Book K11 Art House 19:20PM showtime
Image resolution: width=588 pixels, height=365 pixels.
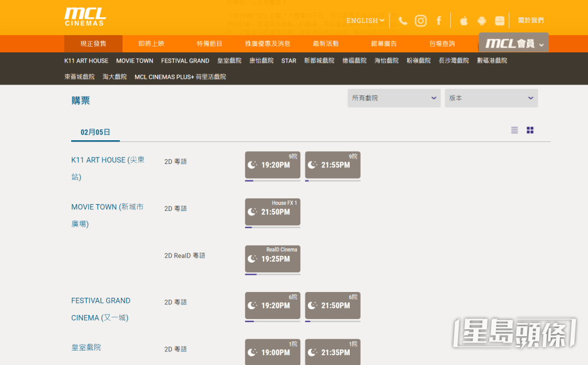273,165
